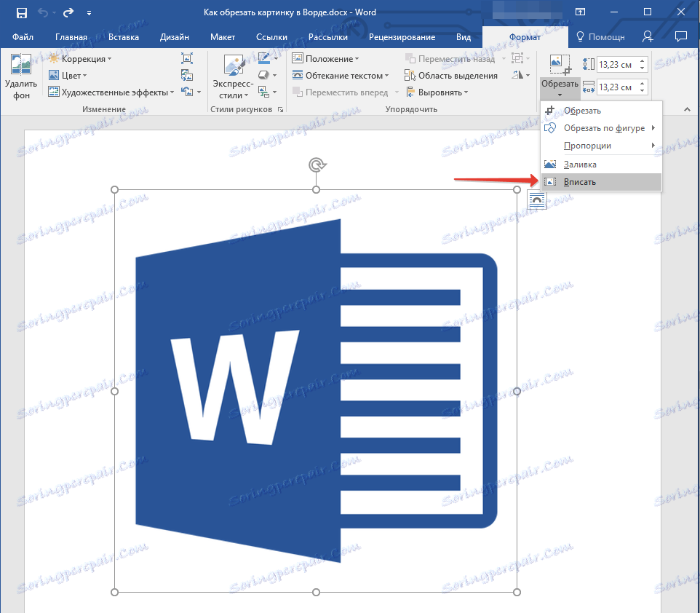Viewport: 700px width, 613px height.
Task: Choose Заливка in the crop menu
Action: [601, 165]
